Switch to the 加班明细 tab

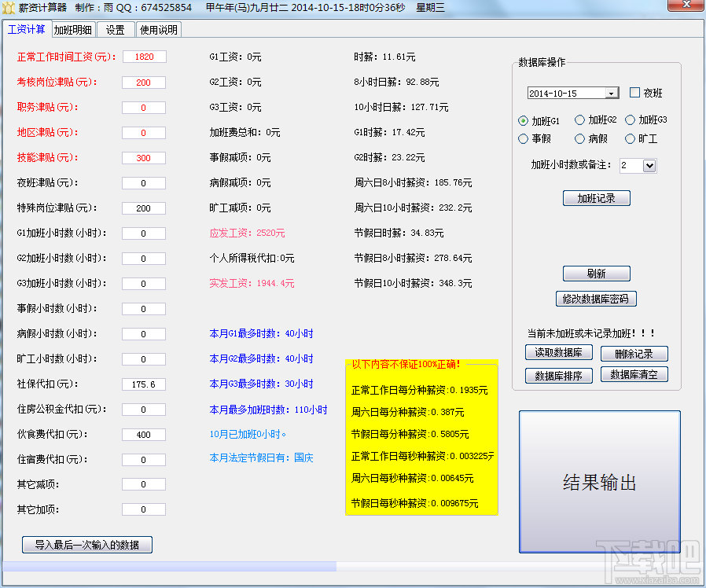pyautogui.click(x=73, y=30)
